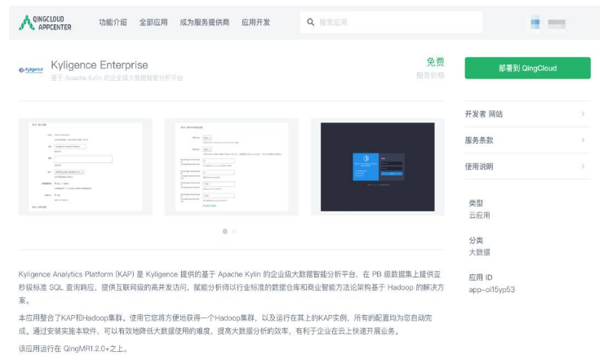Click the blurred username beside avatar
Image resolution: width=608 pixels, height=364 pixels.
[557, 24]
